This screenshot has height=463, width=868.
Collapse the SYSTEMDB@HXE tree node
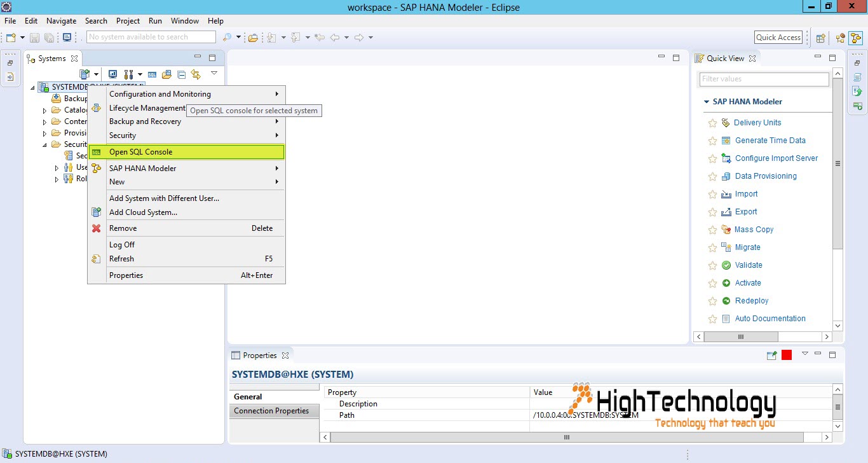(x=34, y=87)
